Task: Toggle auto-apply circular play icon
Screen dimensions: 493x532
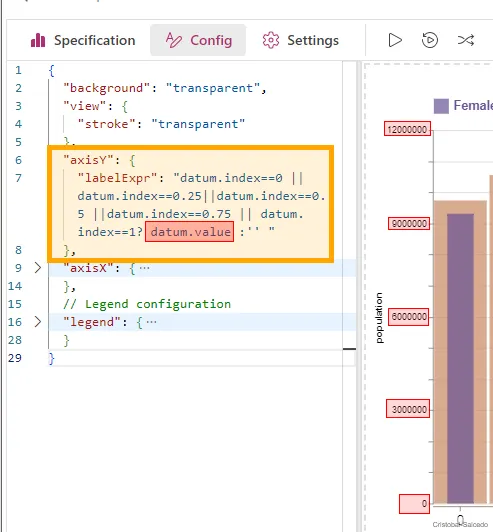Action: point(430,40)
